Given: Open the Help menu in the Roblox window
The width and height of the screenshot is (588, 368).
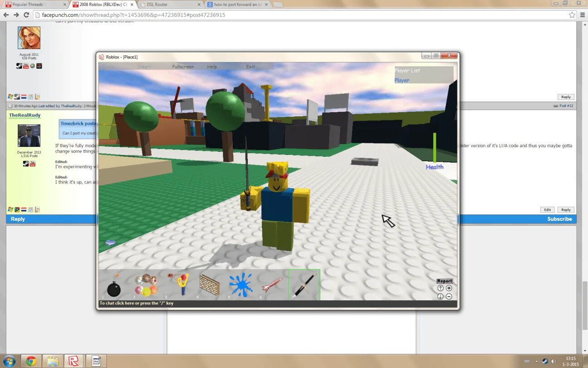Looking at the screenshot, I should click(213, 67).
